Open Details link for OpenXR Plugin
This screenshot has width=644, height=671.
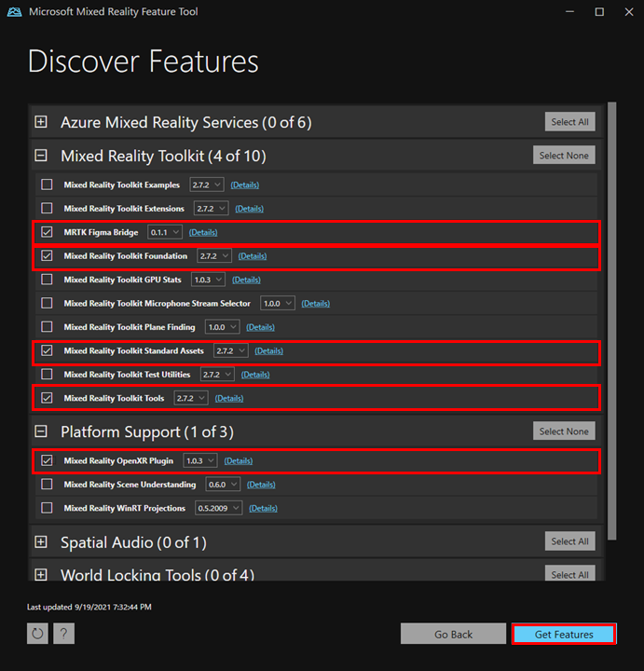pyautogui.click(x=239, y=461)
